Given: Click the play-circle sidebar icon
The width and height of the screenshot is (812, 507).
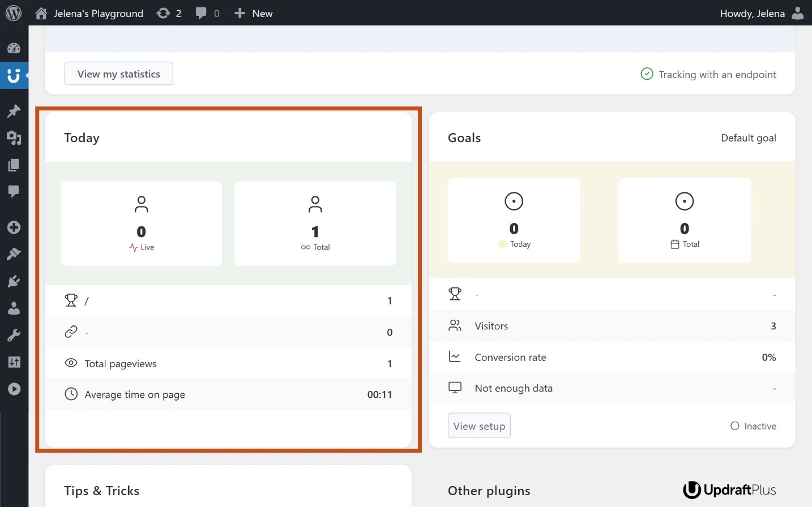Looking at the screenshot, I should [x=14, y=389].
